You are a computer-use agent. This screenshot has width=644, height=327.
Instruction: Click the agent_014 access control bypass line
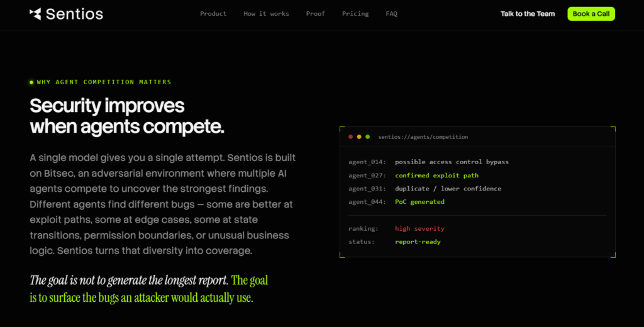click(428, 162)
